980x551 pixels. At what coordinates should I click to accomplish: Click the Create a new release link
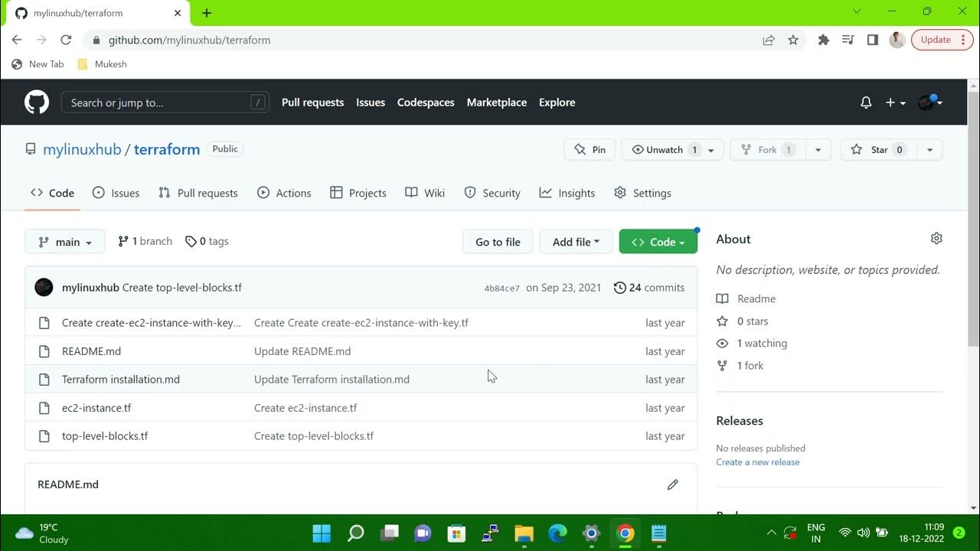click(758, 462)
